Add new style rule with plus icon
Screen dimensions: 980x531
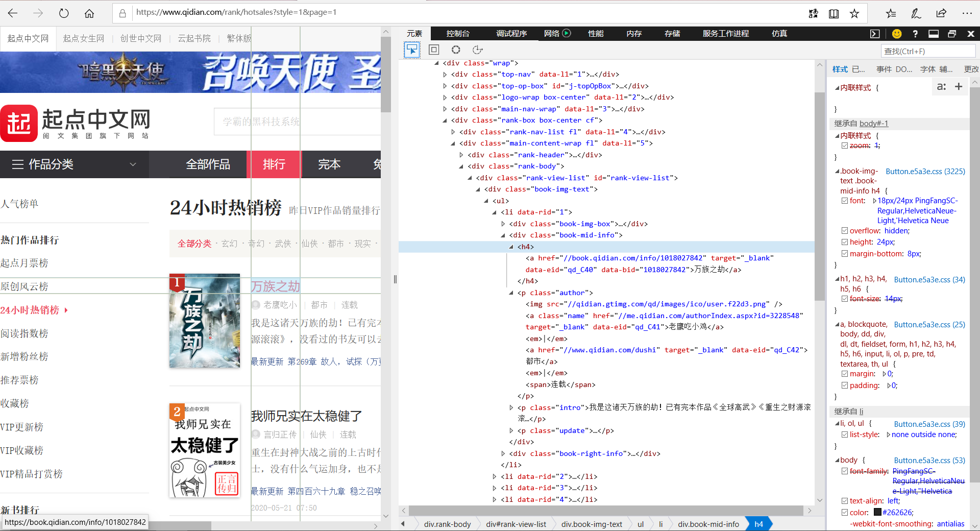[959, 87]
